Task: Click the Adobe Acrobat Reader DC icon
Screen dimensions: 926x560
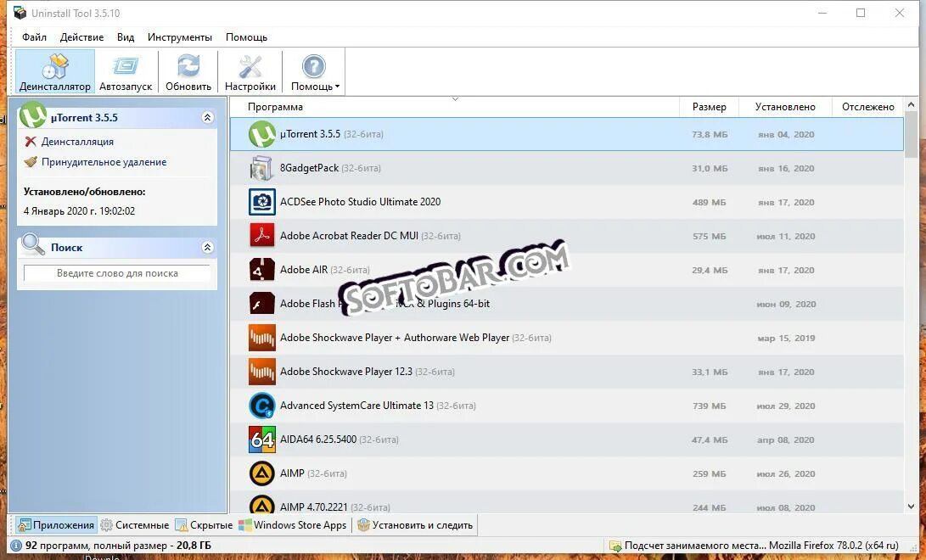Action: 261,236
